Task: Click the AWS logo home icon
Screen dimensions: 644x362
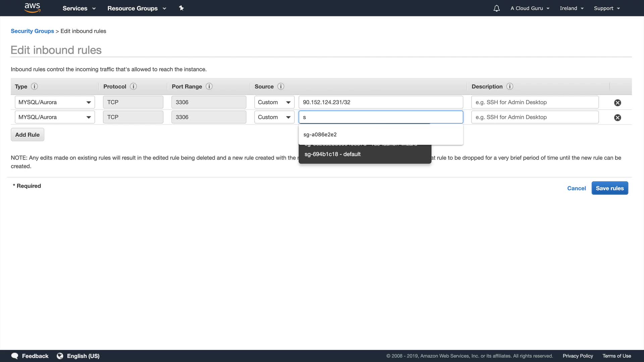Action: (32, 8)
